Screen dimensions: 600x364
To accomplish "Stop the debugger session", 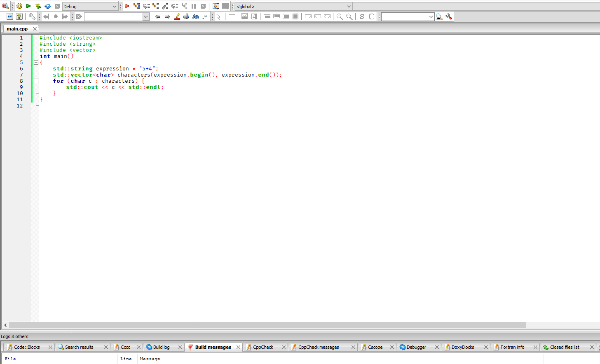I will (203, 6).
